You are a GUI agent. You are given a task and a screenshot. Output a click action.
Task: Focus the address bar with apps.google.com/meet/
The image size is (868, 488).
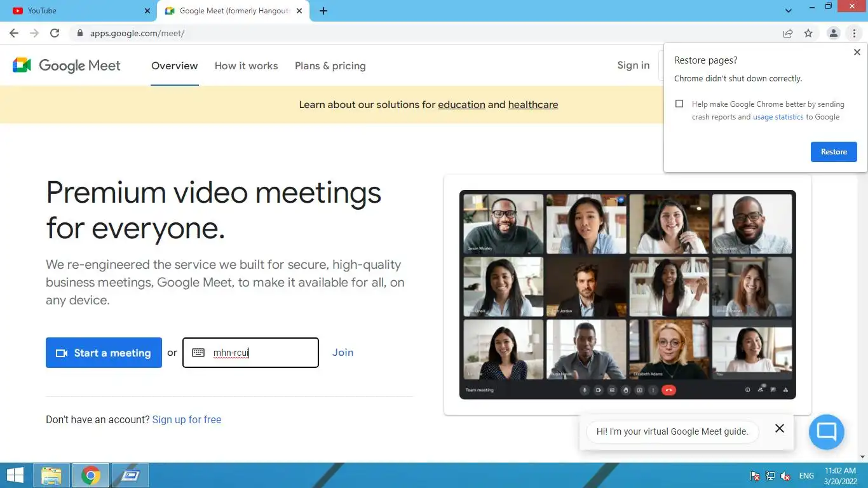[x=426, y=33]
